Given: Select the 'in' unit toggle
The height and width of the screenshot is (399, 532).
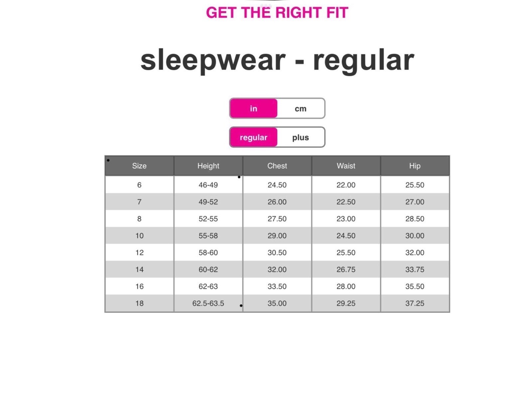Looking at the screenshot, I should [x=253, y=108].
